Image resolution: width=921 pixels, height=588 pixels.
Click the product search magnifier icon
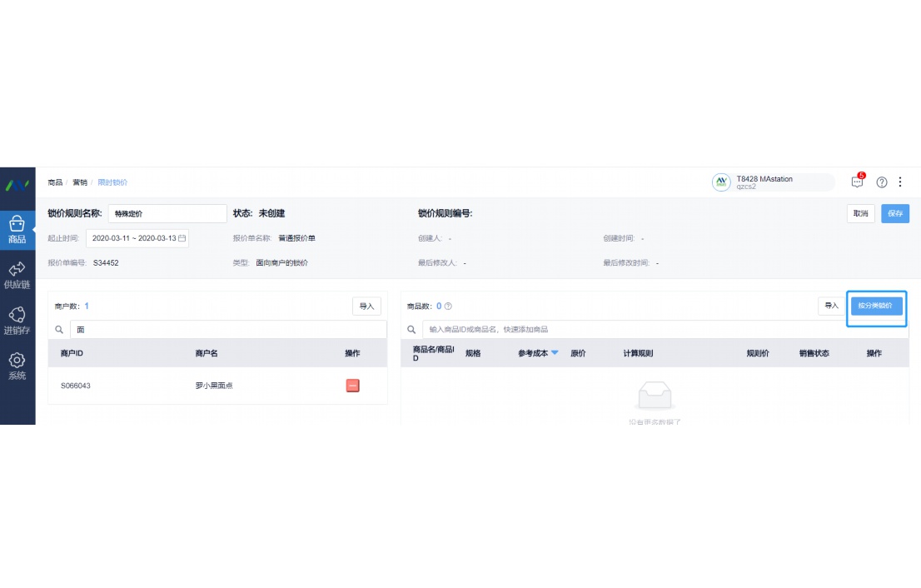(411, 330)
